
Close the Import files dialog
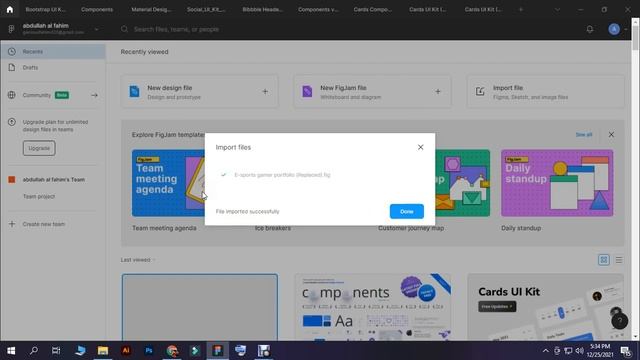(x=420, y=147)
